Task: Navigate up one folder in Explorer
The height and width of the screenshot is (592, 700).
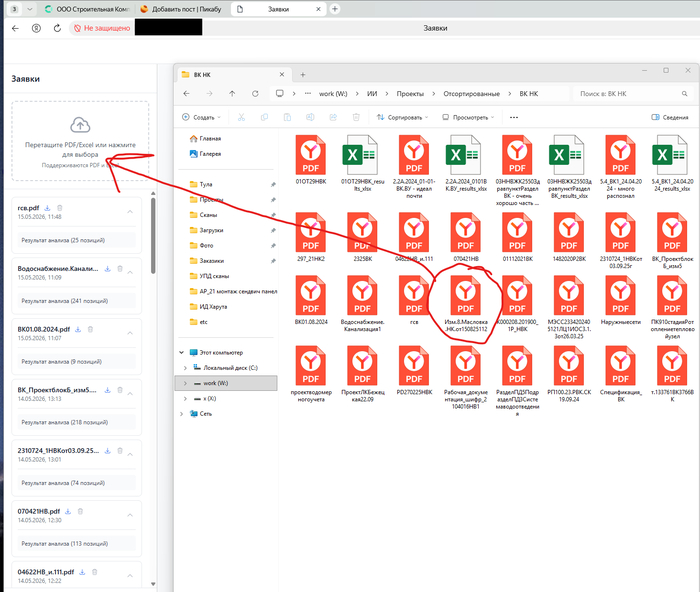Action: (x=232, y=94)
